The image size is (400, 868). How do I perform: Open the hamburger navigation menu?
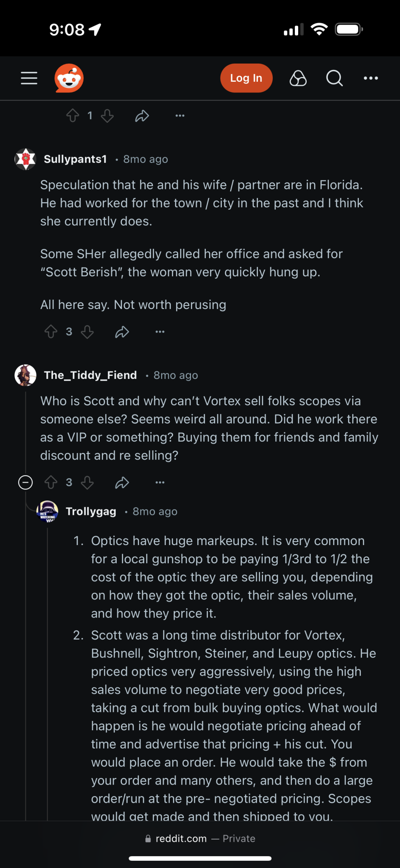(x=29, y=78)
